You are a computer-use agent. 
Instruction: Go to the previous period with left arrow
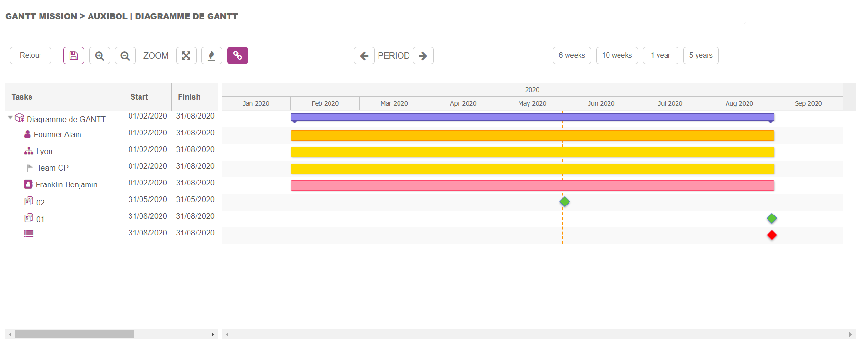click(364, 56)
